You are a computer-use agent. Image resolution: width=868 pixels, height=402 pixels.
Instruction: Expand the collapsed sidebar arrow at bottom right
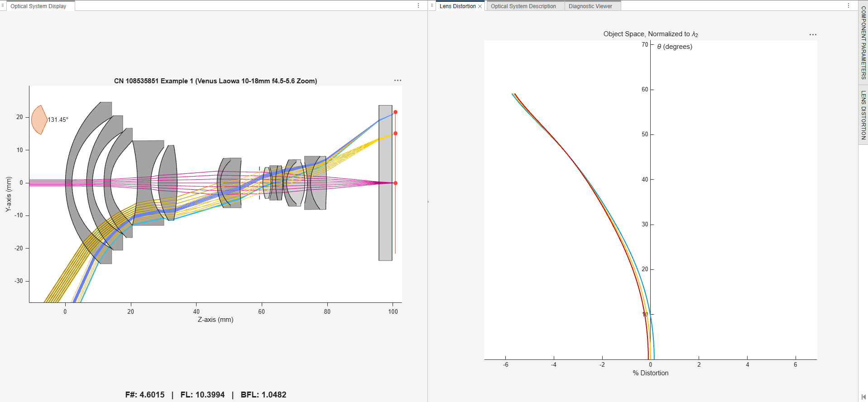pyautogui.click(x=863, y=397)
